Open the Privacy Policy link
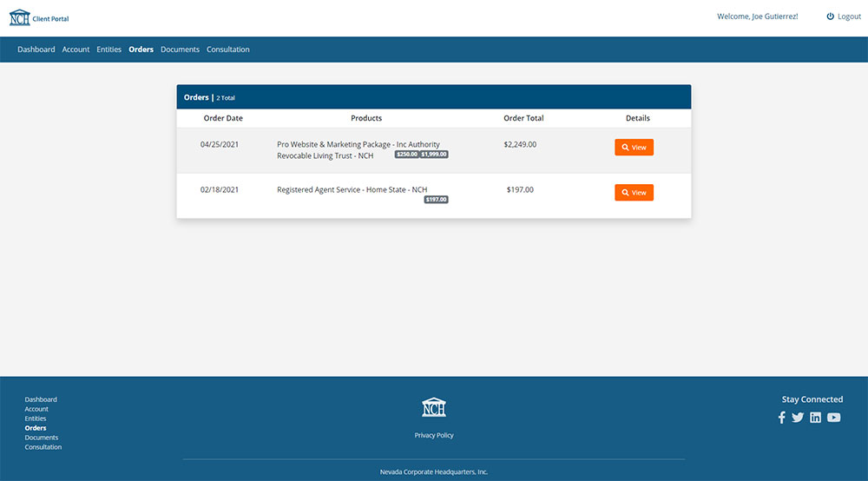The height and width of the screenshot is (481, 868). 434,435
